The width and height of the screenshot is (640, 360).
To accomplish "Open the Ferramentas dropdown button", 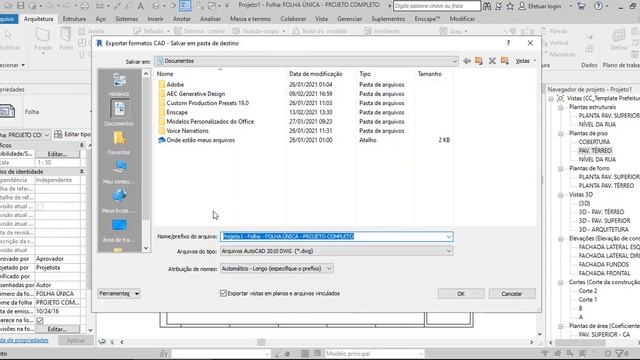I will 119,293.
